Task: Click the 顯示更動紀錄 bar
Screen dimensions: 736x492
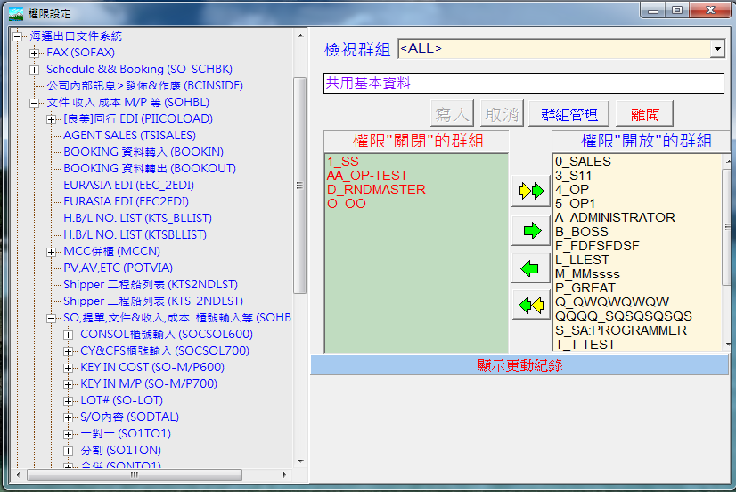Action: [520, 365]
